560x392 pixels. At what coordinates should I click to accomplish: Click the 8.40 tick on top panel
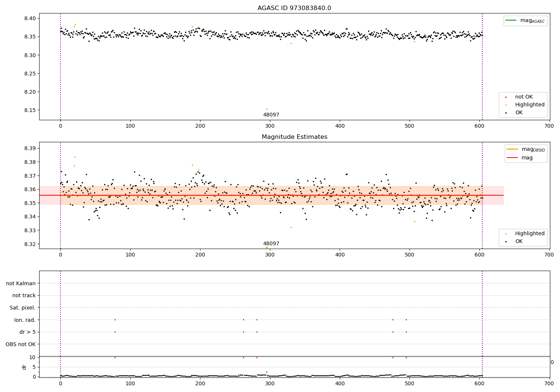coord(30,18)
